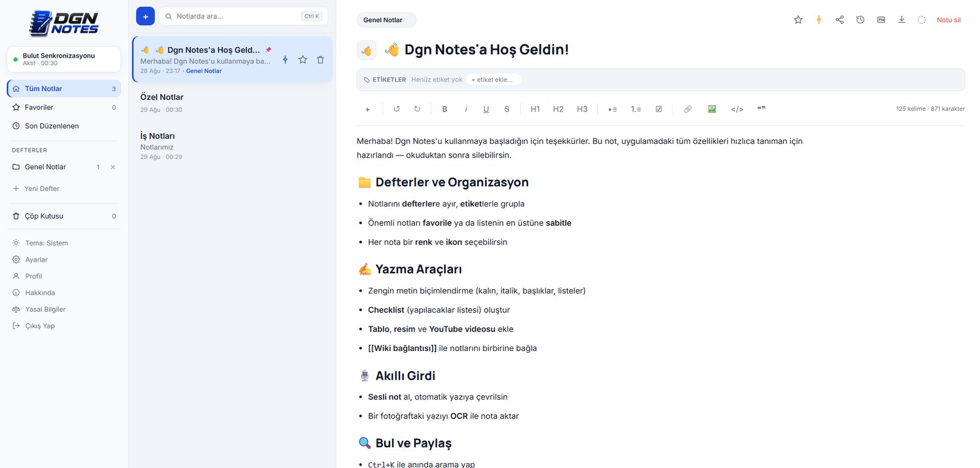
Task: Insert a link via the chain icon
Action: tap(688, 109)
